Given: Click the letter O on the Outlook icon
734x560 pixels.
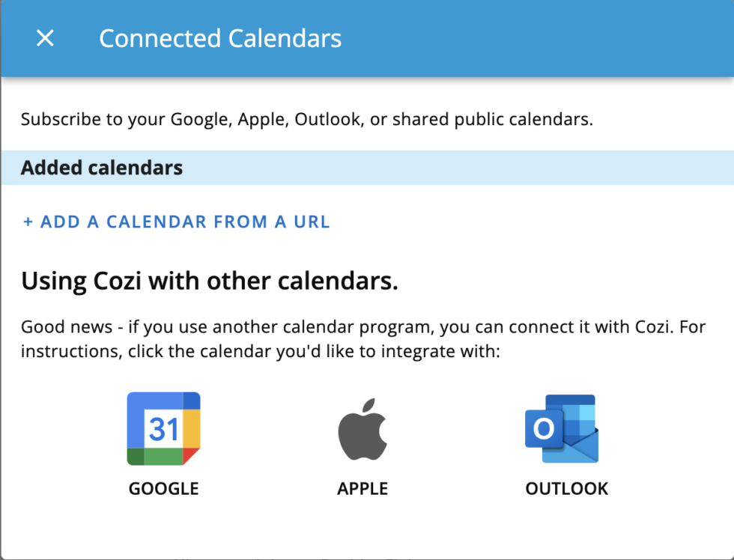Looking at the screenshot, I should coord(544,429).
